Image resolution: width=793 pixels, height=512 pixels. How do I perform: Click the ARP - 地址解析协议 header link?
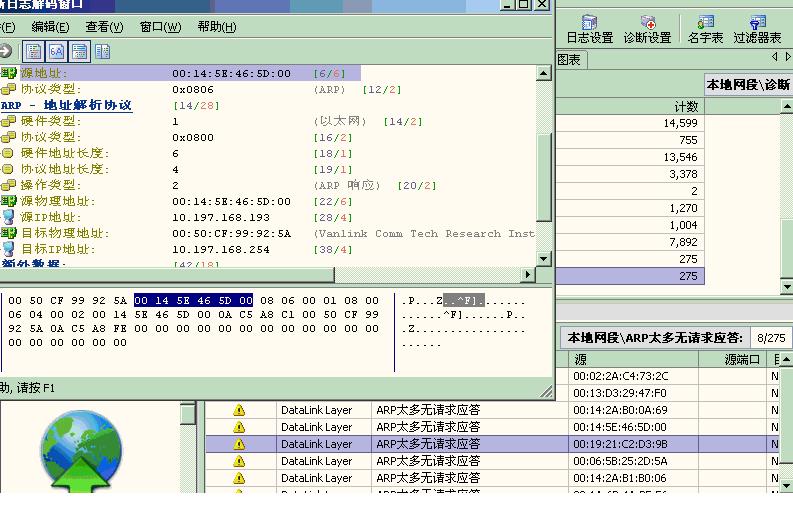(x=66, y=105)
